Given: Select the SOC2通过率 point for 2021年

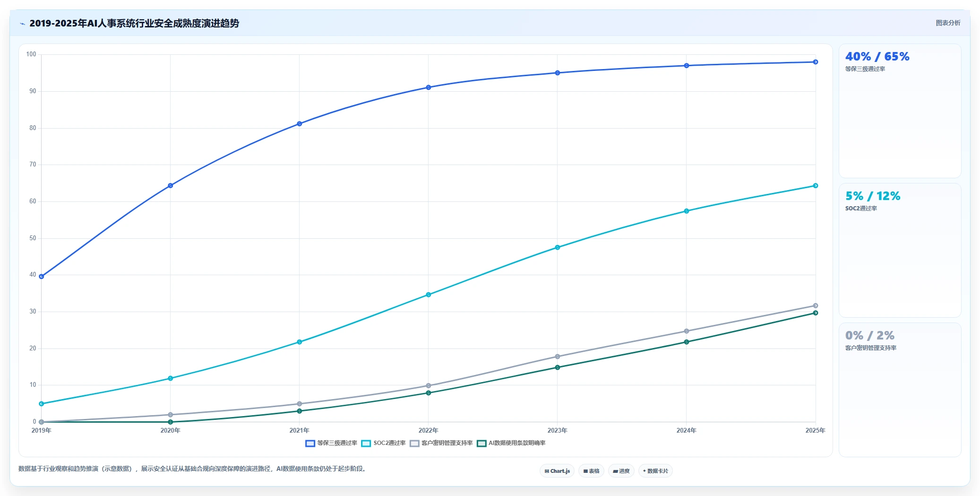Looking at the screenshot, I should point(300,342).
